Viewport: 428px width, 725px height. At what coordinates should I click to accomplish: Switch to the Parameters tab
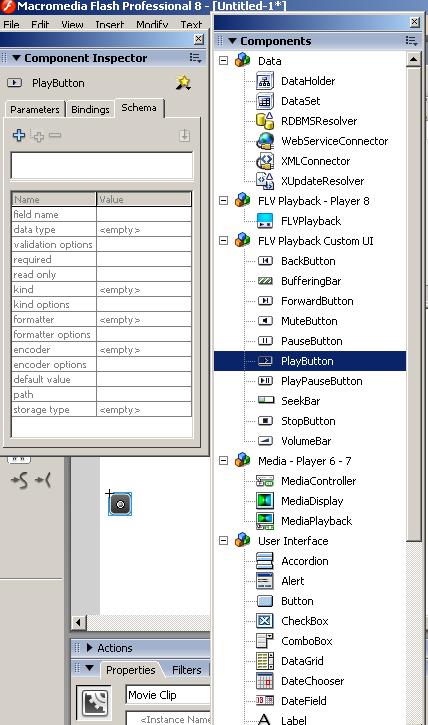tap(35, 110)
